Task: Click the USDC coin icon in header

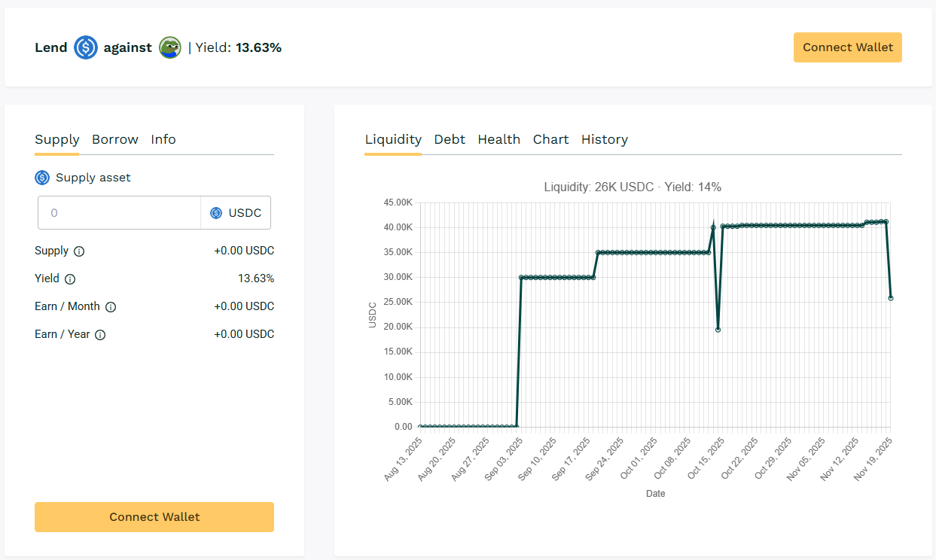Action: click(x=86, y=47)
